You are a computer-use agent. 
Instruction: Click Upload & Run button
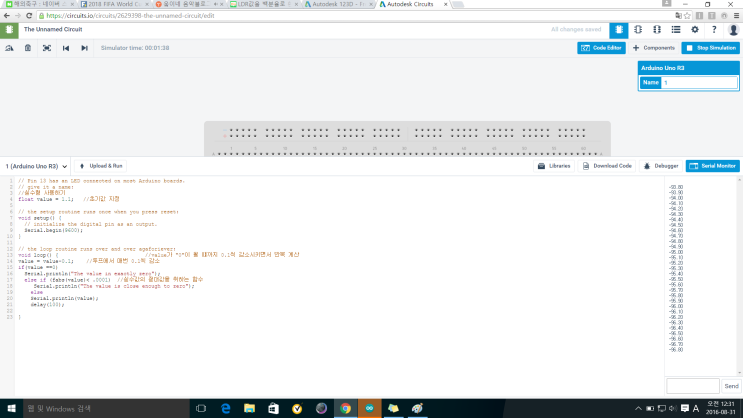(x=100, y=166)
